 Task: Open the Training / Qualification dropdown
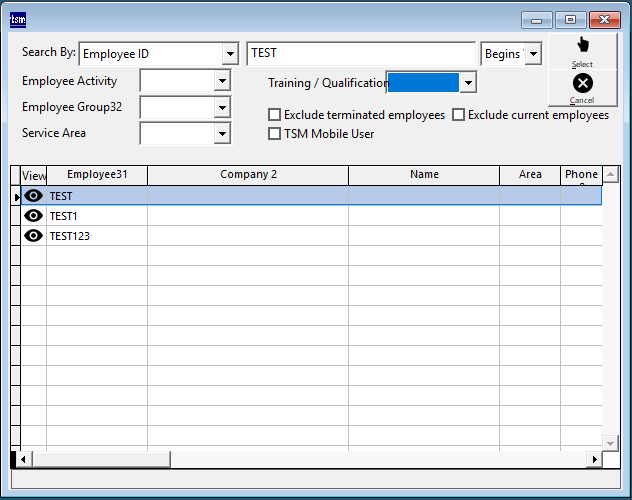(467, 83)
